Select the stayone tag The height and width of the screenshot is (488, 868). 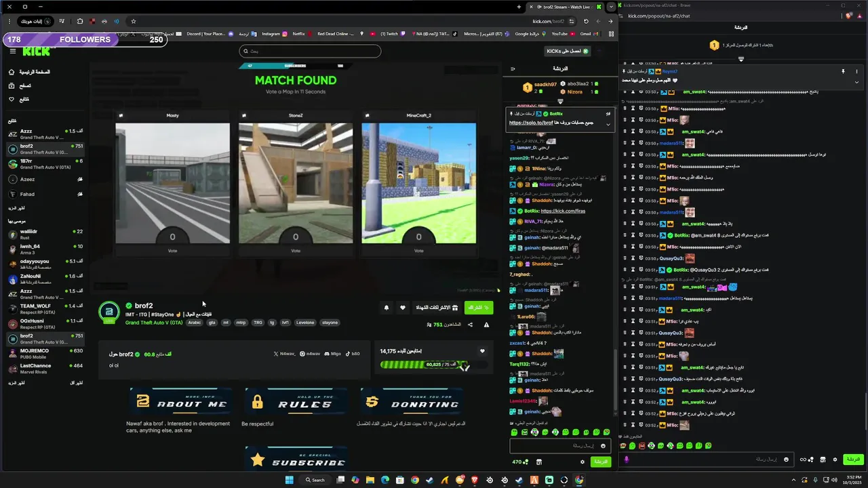click(x=330, y=323)
